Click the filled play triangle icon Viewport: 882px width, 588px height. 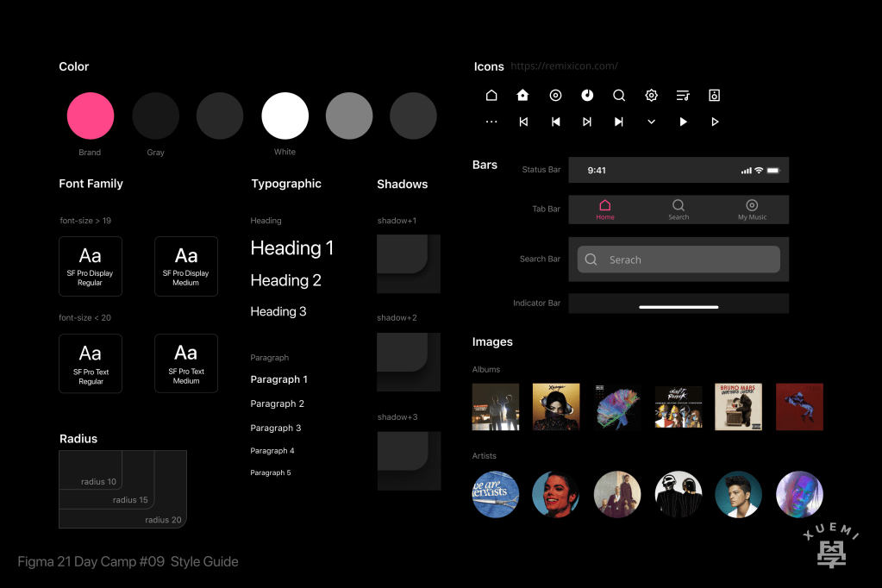point(683,122)
